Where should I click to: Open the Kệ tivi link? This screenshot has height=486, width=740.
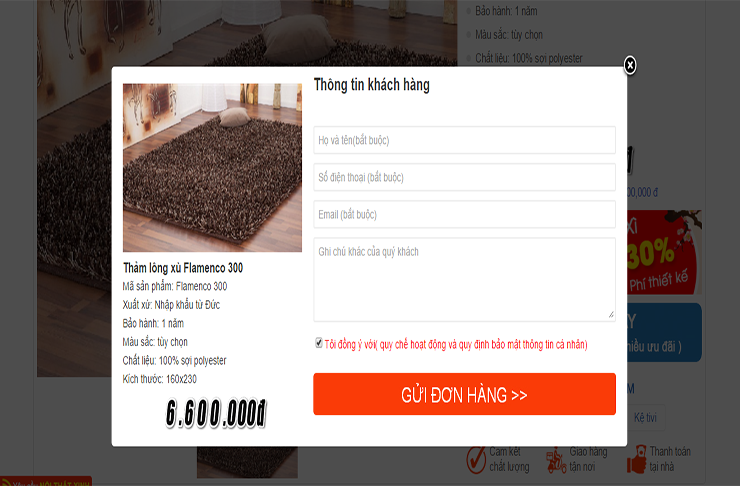coord(645,418)
